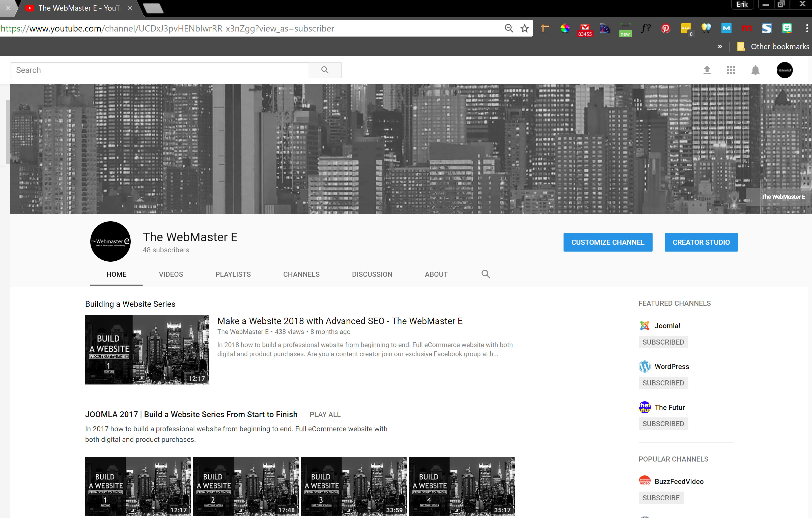Screen dimensions: 812x518
Task: Switch to the HOME tab
Action: pyautogui.click(x=116, y=274)
